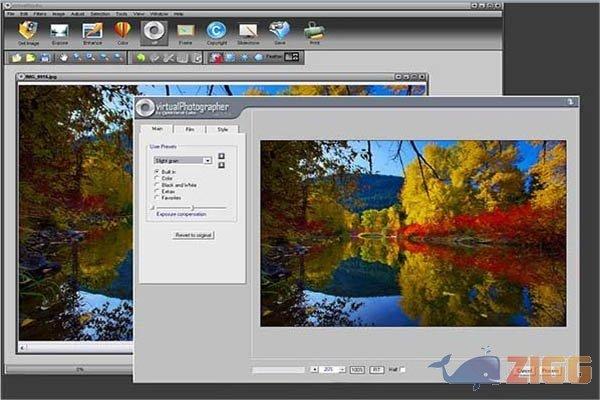Screen dimensions: 600x400
Task: Select the Black and white radio option
Action: click(155, 184)
